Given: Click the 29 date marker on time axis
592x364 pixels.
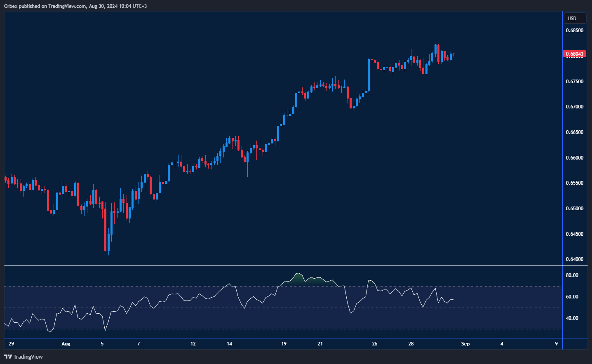Looking at the screenshot, I should point(11,343).
